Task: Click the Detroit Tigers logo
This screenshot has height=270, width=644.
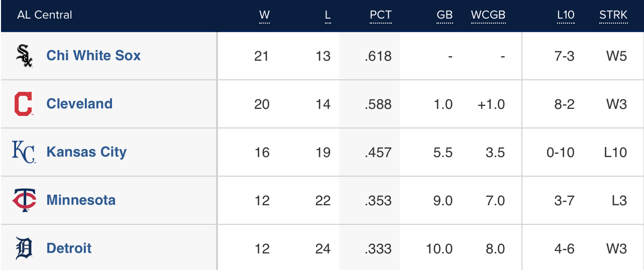Action: (24, 248)
